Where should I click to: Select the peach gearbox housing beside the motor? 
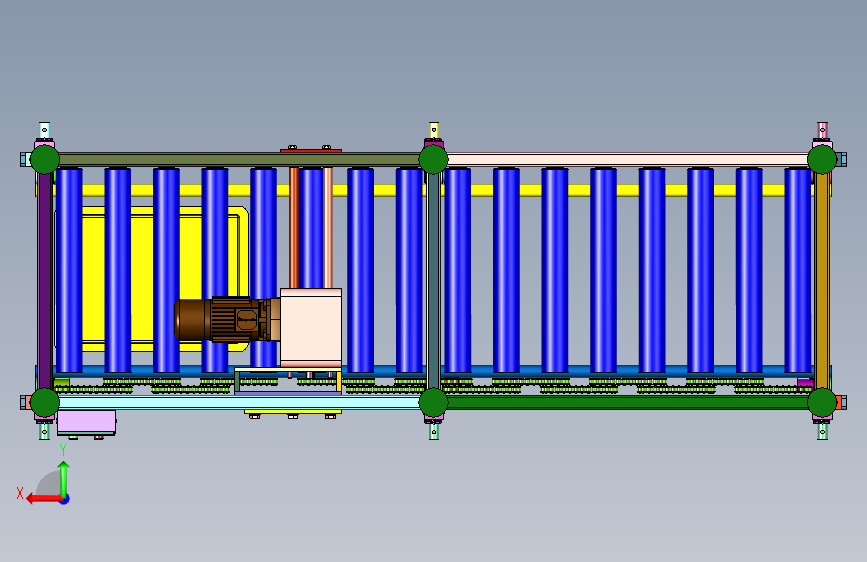click(x=311, y=327)
